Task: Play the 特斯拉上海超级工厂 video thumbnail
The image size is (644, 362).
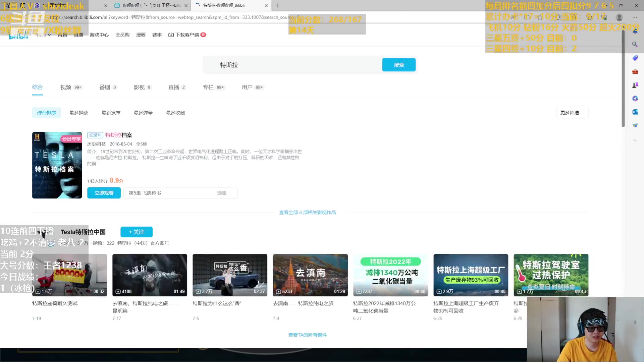Action: click(471, 275)
